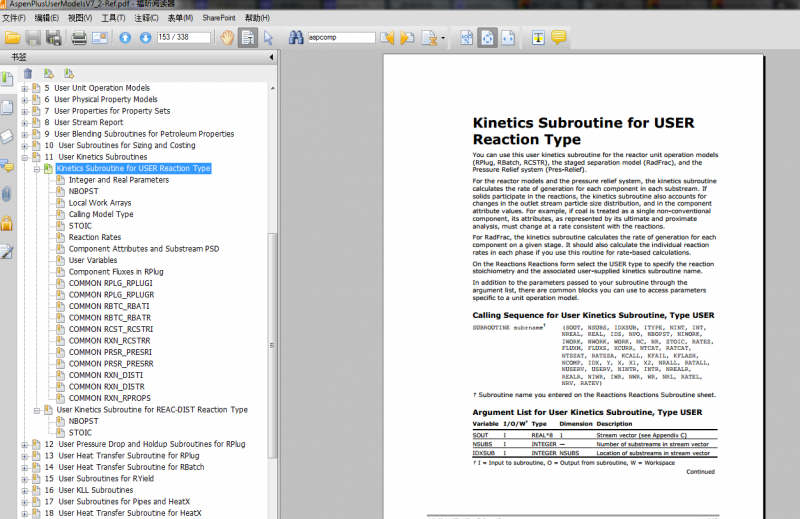The width and height of the screenshot is (800, 519).
Task: Find next search result arrow
Action: click(x=407, y=38)
